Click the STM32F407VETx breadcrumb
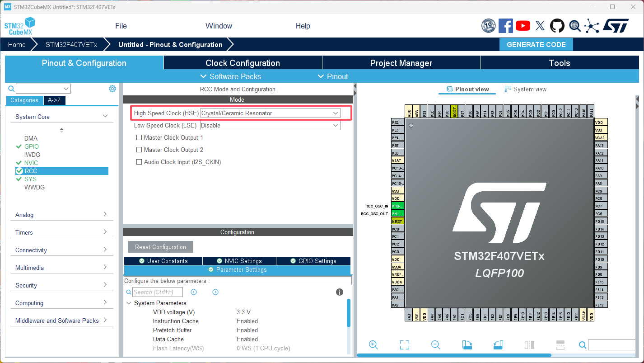This screenshot has width=644, height=363. (x=71, y=44)
